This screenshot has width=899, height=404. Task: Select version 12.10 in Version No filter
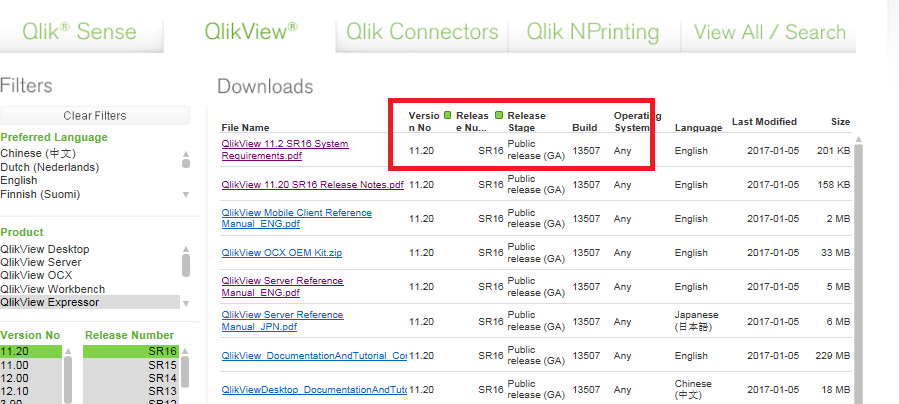point(31,392)
